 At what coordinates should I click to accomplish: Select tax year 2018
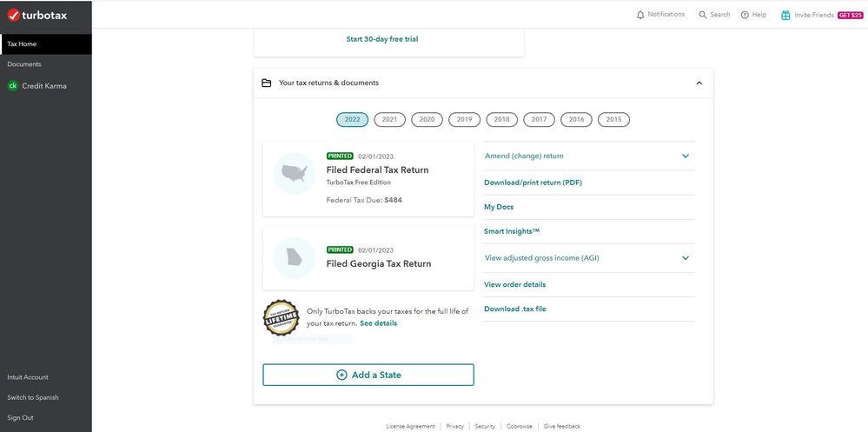tap(502, 120)
